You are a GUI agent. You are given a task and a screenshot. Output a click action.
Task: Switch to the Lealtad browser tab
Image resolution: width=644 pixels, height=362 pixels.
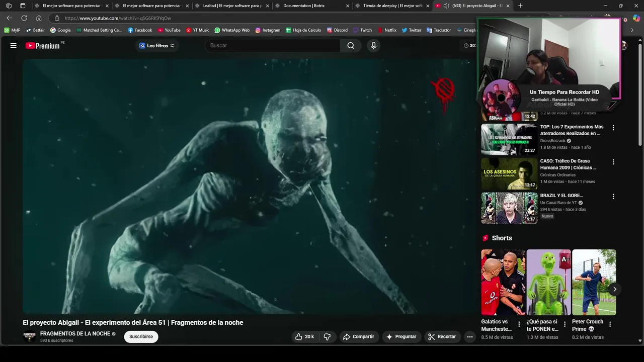point(231,6)
